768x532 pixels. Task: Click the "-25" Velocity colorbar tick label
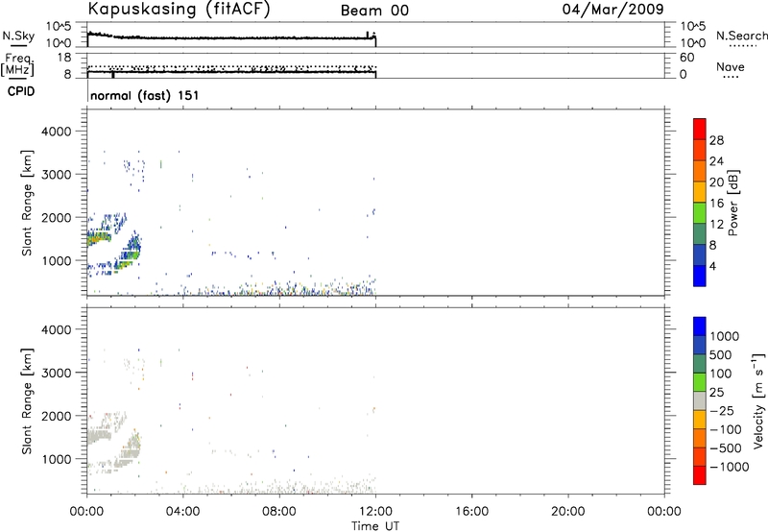click(722, 410)
